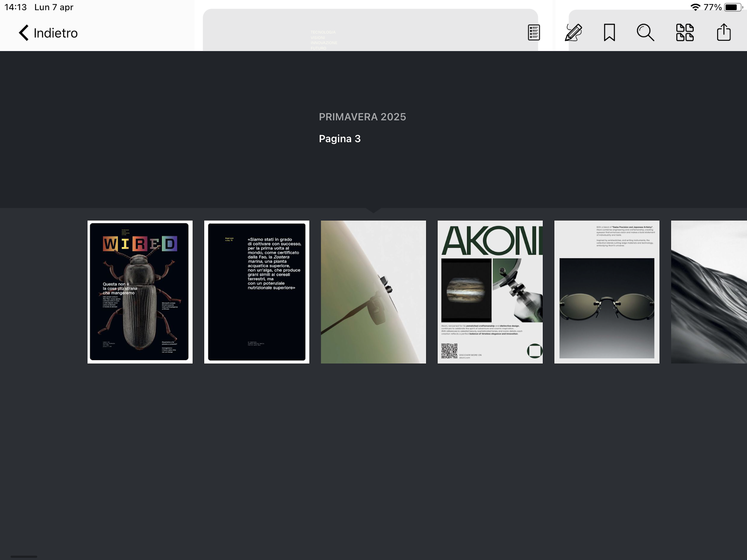Screen dimensions: 747x560
Task: Open the table of contents icon
Action: coord(533,33)
